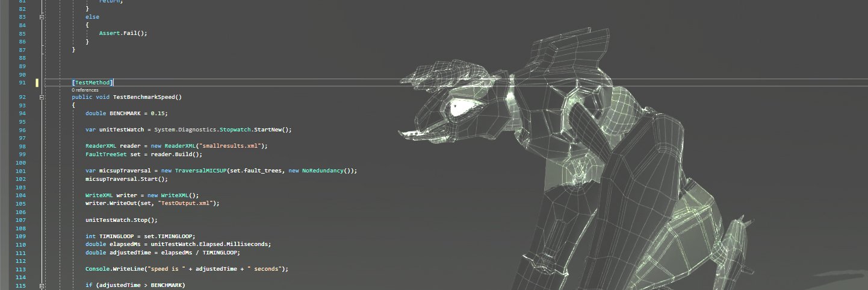Image resolution: width=868 pixels, height=290 pixels.
Task: Click the "smallresults.xml" string literal
Action: click(231, 146)
